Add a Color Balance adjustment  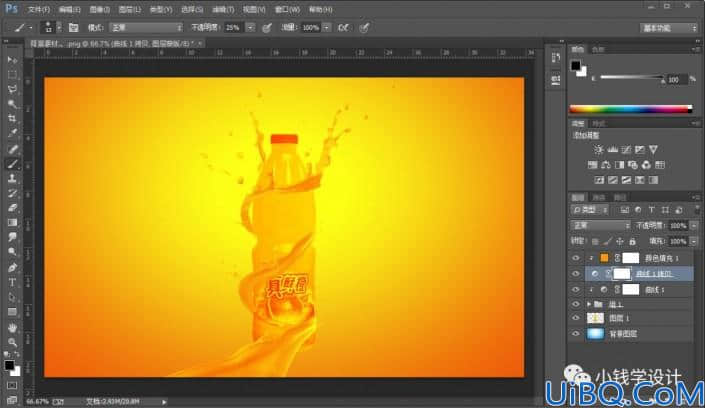pyautogui.click(x=606, y=165)
